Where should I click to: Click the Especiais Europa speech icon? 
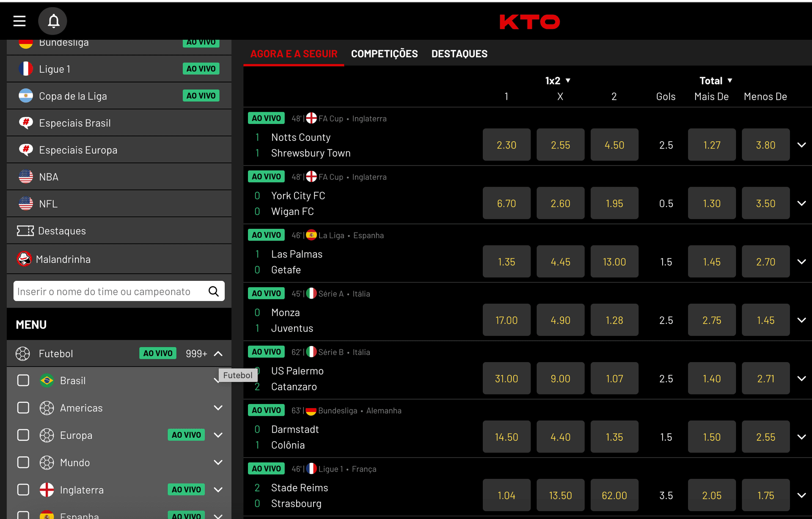pos(26,150)
